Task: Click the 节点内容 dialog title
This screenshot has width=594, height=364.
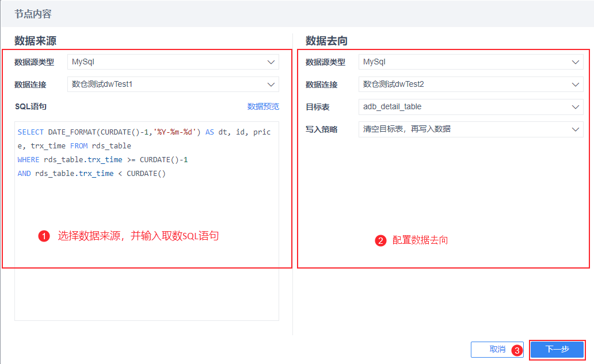Action: click(x=33, y=14)
